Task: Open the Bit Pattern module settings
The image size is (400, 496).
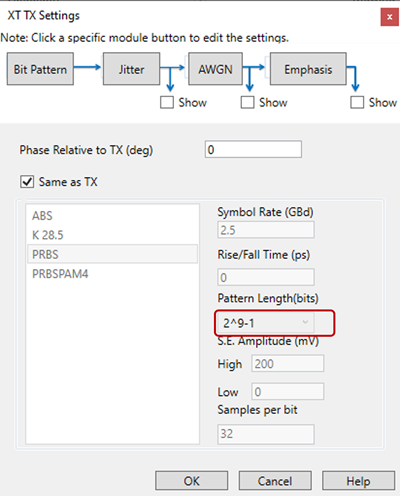Action: pos(40,69)
